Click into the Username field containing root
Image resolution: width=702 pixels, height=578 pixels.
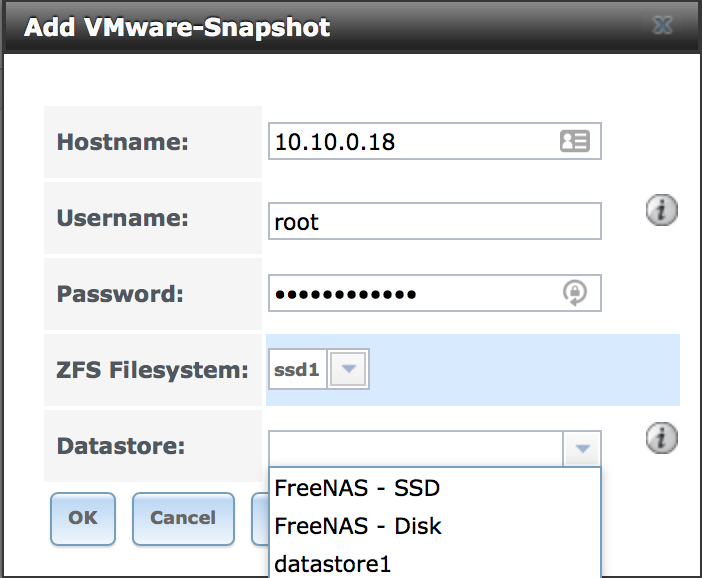point(434,221)
